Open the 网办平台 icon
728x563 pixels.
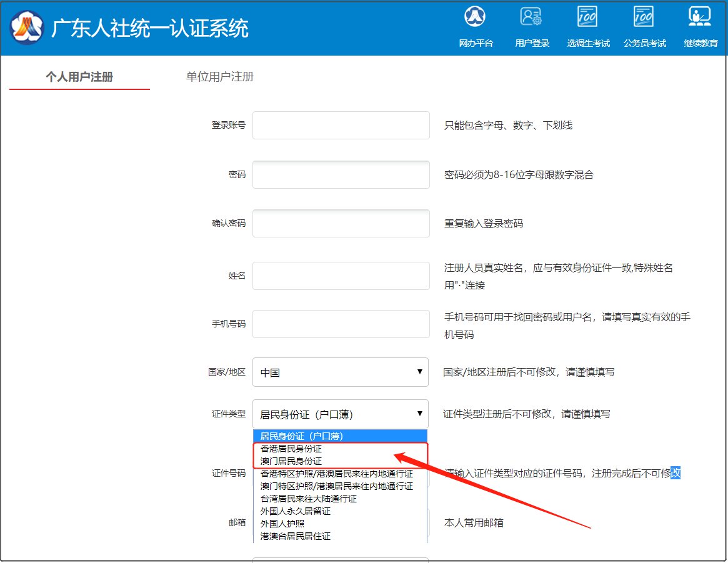click(476, 17)
